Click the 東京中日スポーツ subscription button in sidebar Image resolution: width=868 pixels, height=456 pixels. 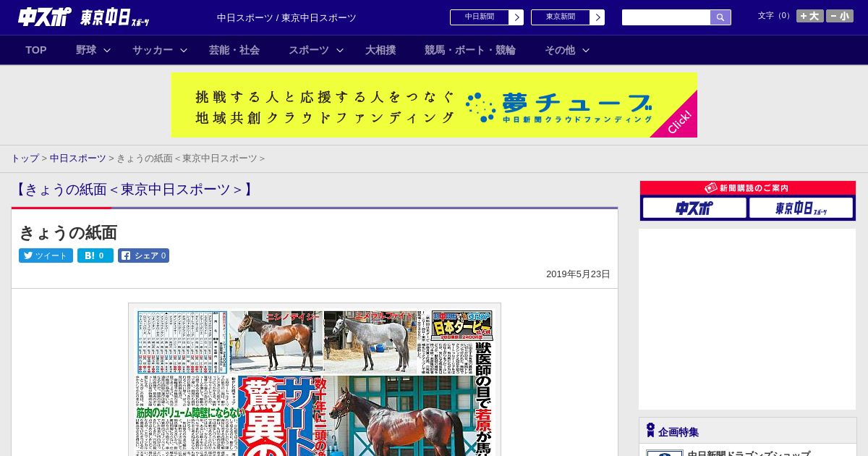801,208
